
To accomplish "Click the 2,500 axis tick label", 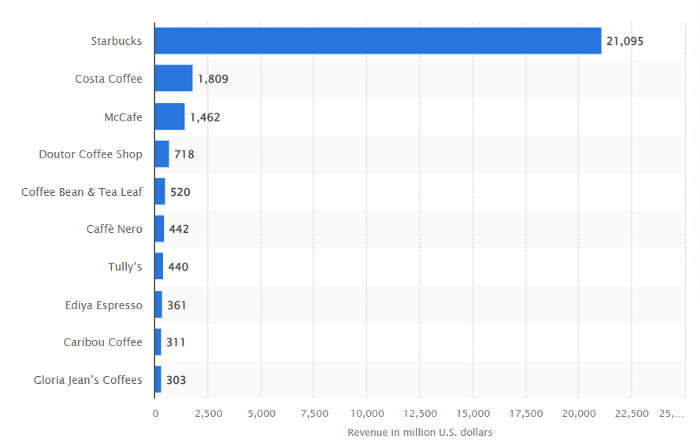I will click(x=208, y=414).
